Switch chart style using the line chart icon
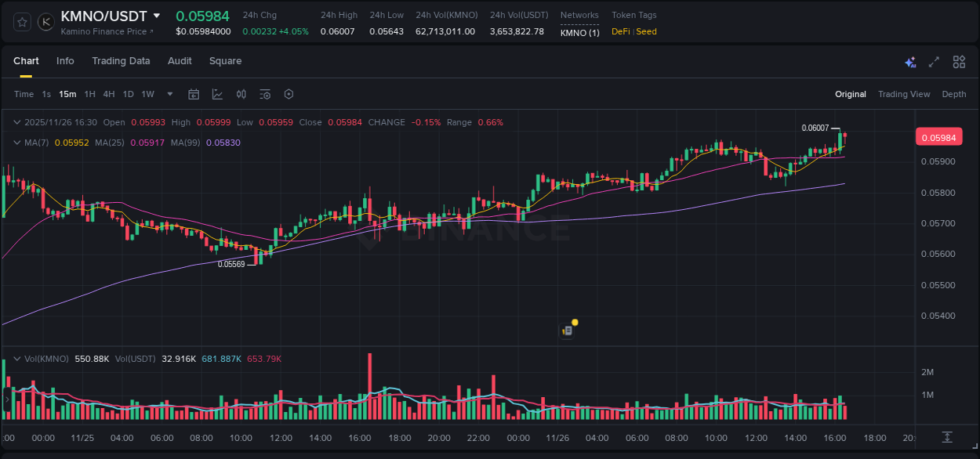 217,93
